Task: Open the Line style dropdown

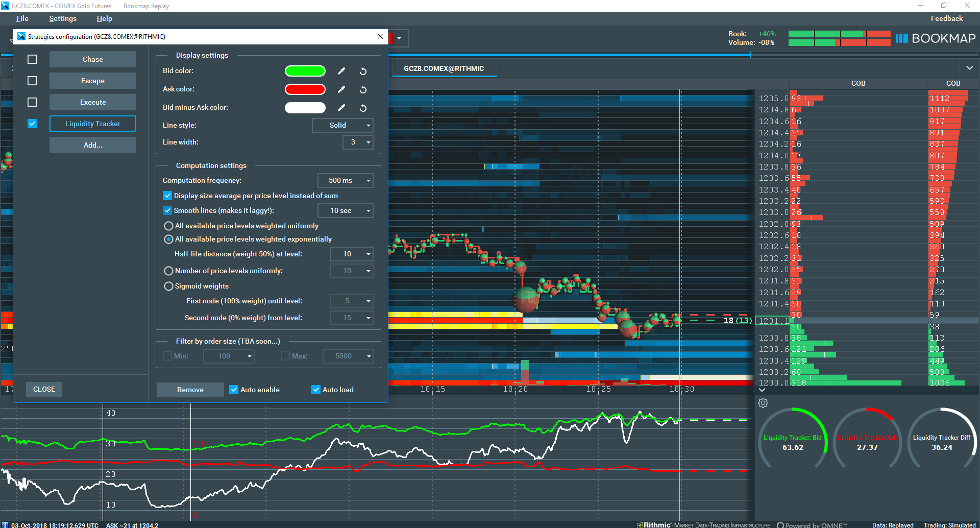Action: (342, 125)
